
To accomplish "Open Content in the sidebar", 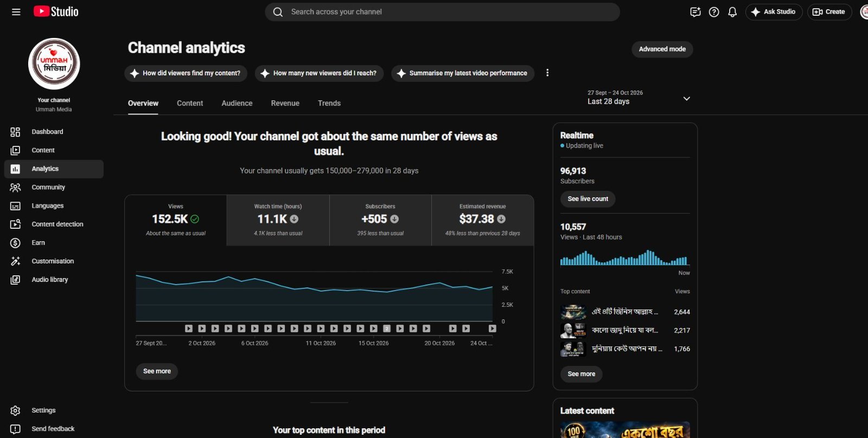I will [54, 150].
